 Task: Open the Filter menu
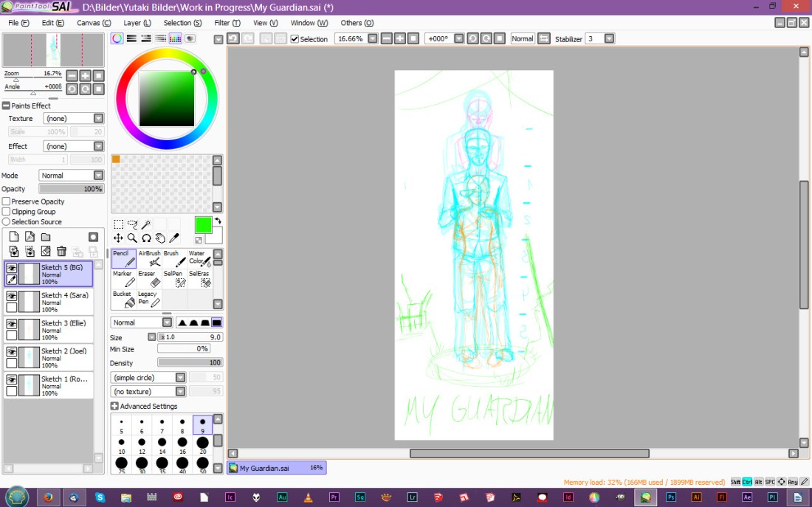pyautogui.click(x=221, y=23)
